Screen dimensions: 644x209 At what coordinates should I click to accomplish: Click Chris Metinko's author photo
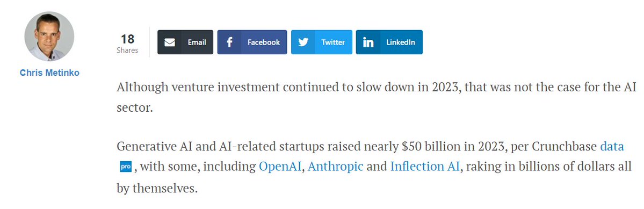pos(49,36)
